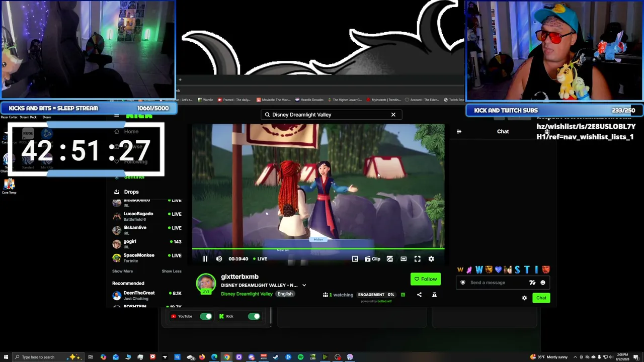Image resolution: width=644 pixels, height=362 pixels.
Task: Open Task View on the taskbar
Action: point(91,357)
